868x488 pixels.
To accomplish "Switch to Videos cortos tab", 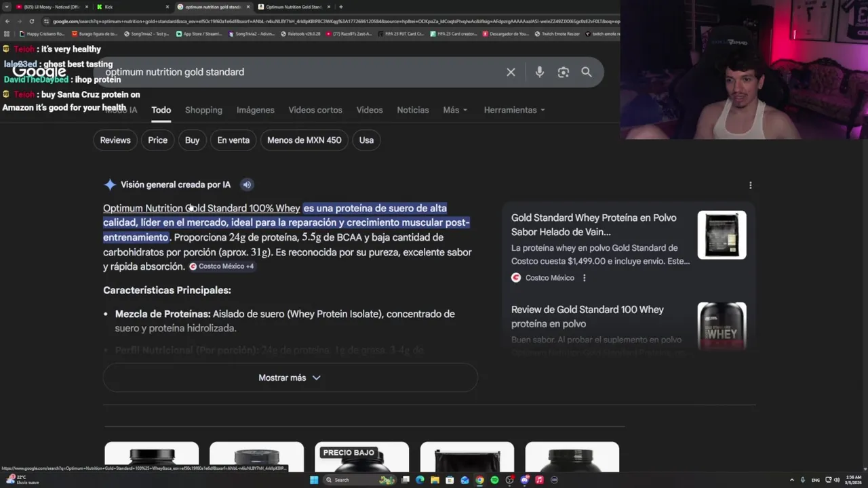I will point(315,110).
